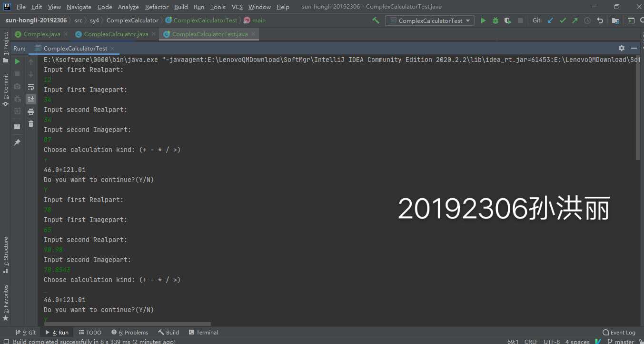Open the Window menu

[x=259, y=7]
